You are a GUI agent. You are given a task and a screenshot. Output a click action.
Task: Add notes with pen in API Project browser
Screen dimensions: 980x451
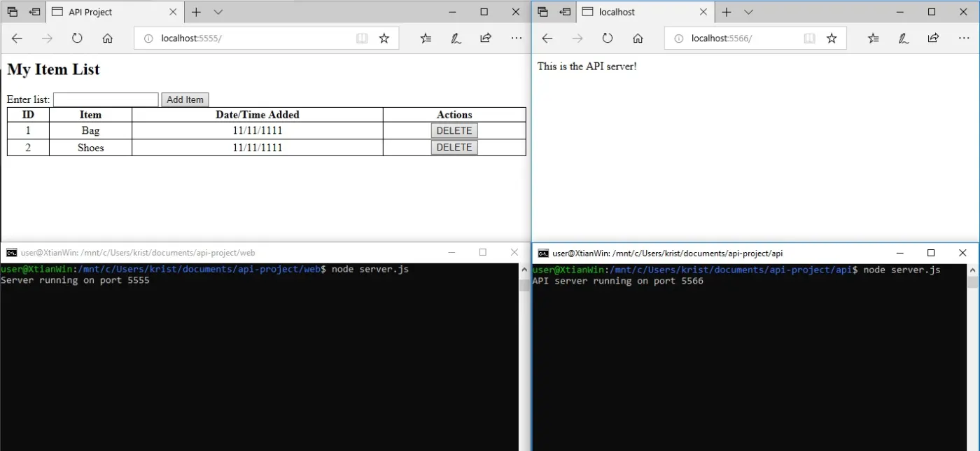point(456,39)
